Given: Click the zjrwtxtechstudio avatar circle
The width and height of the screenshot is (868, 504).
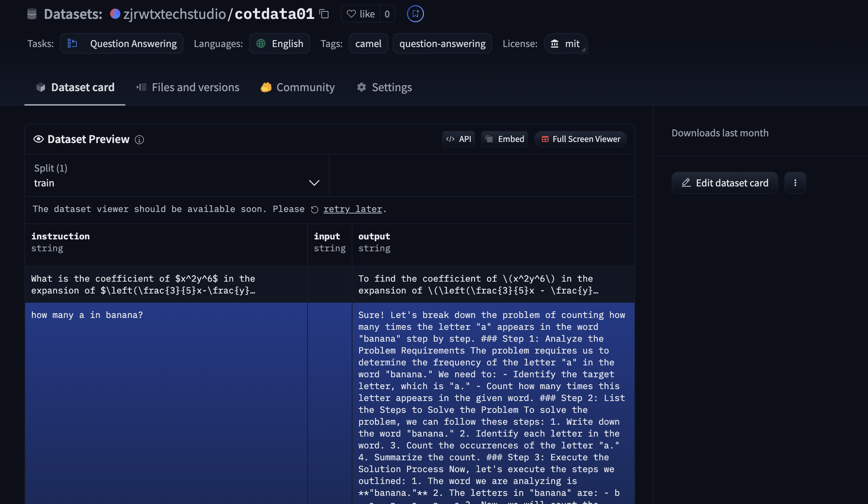Looking at the screenshot, I should point(115,14).
